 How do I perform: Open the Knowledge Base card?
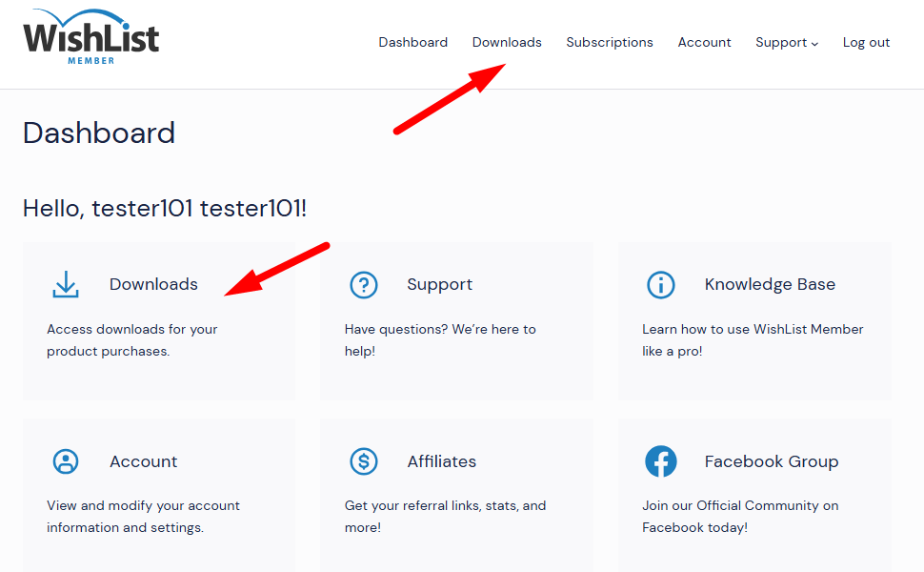[x=769, y=284]
